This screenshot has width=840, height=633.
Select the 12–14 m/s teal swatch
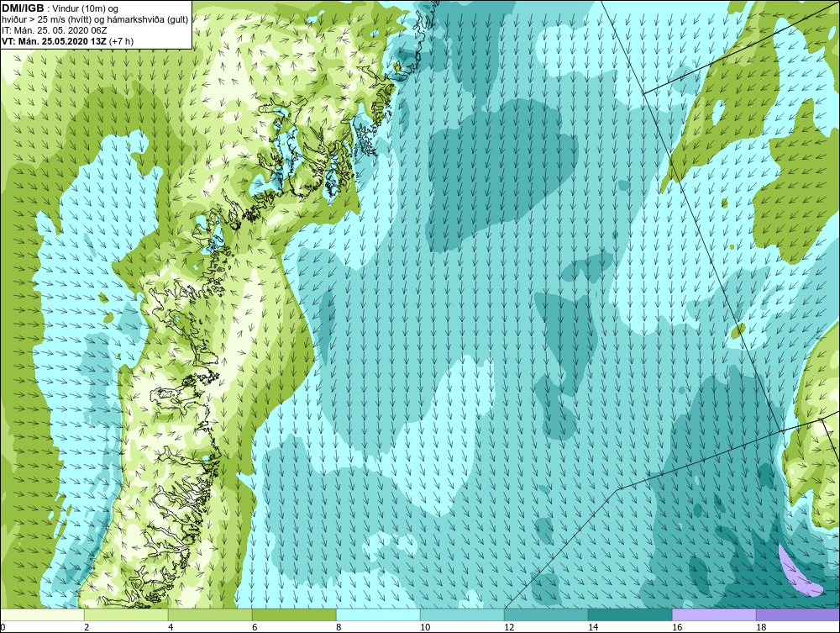(546, 615)
